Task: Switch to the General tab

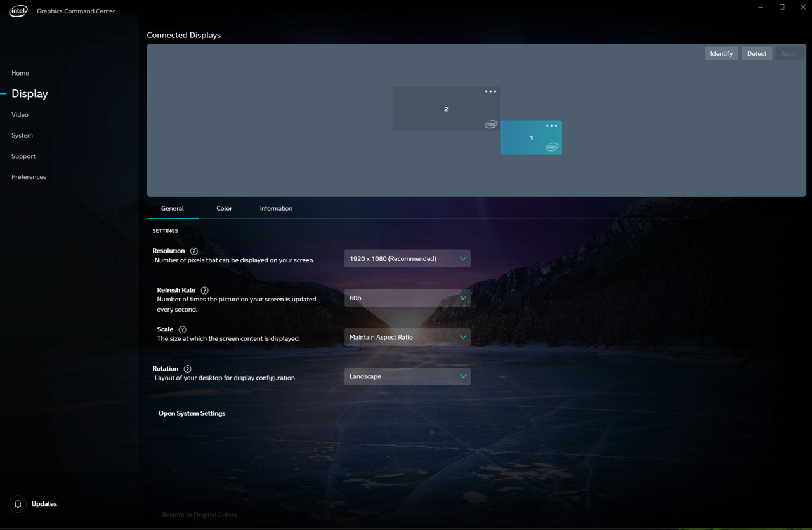Action: [173, 208]
